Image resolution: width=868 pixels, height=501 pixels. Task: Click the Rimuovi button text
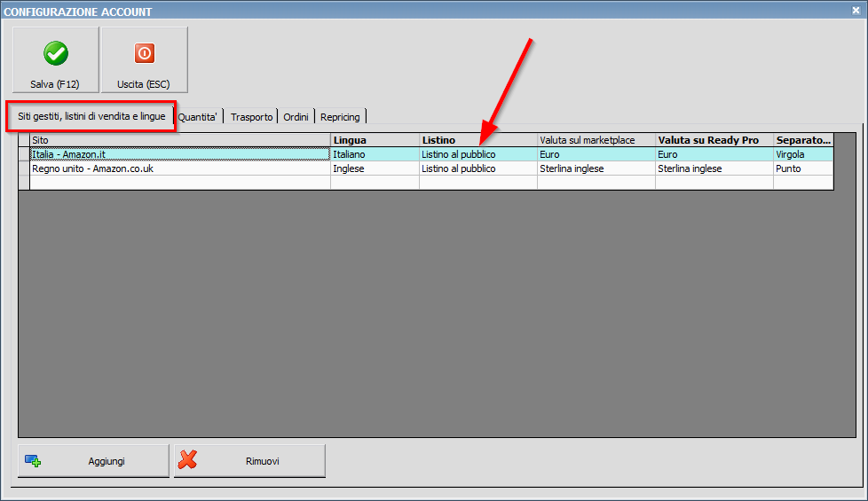point(263,461)
